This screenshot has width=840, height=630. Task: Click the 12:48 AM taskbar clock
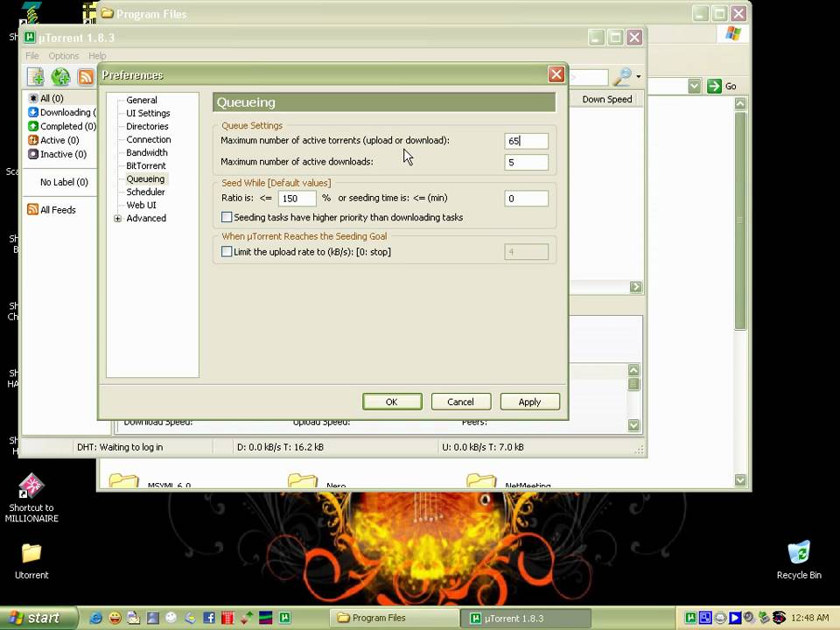point(810,618)
